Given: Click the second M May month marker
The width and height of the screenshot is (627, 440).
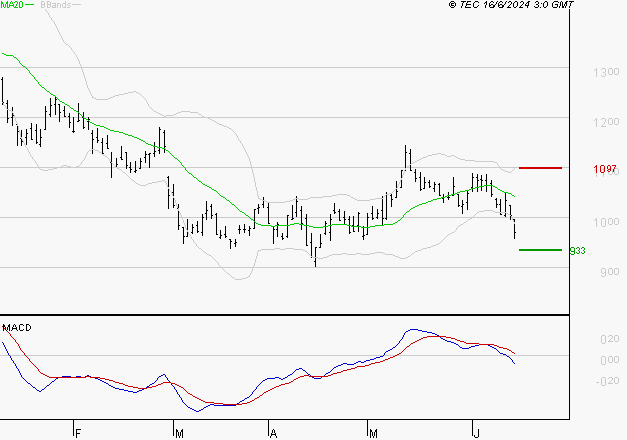Looking at the screenshot, I should 373,434.
